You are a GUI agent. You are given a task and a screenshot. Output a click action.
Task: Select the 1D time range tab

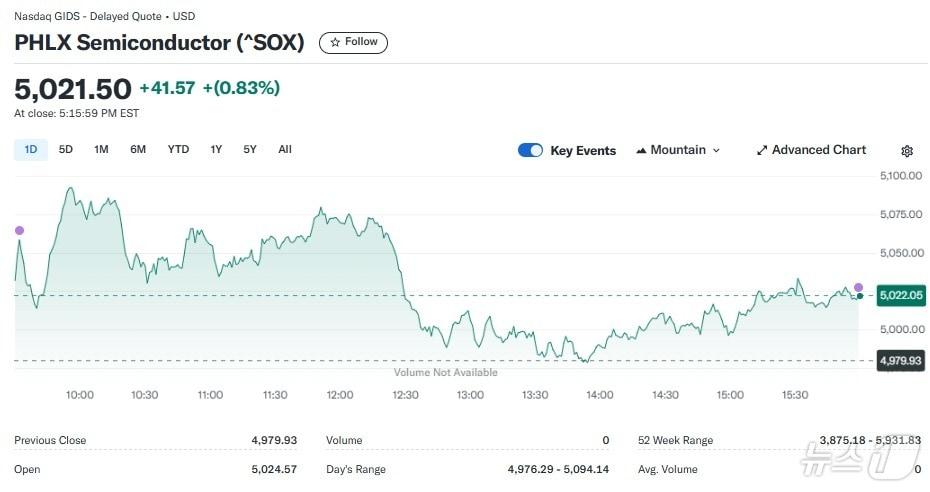[31, 150]
